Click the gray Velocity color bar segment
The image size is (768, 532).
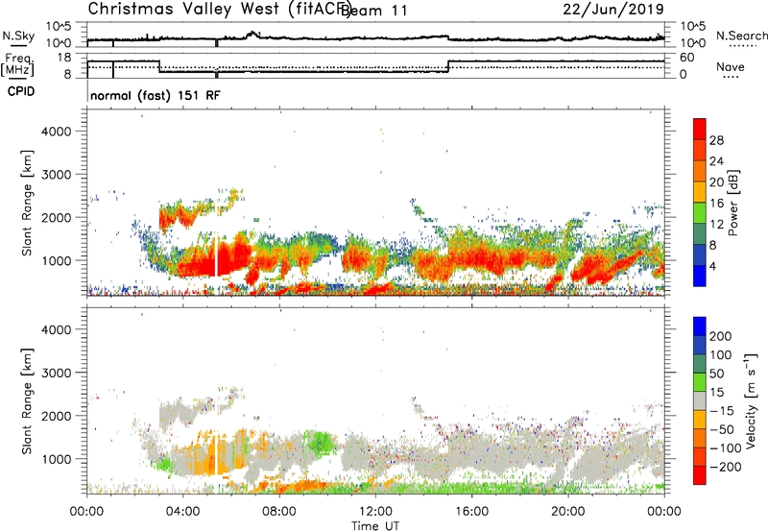[700, 400]
